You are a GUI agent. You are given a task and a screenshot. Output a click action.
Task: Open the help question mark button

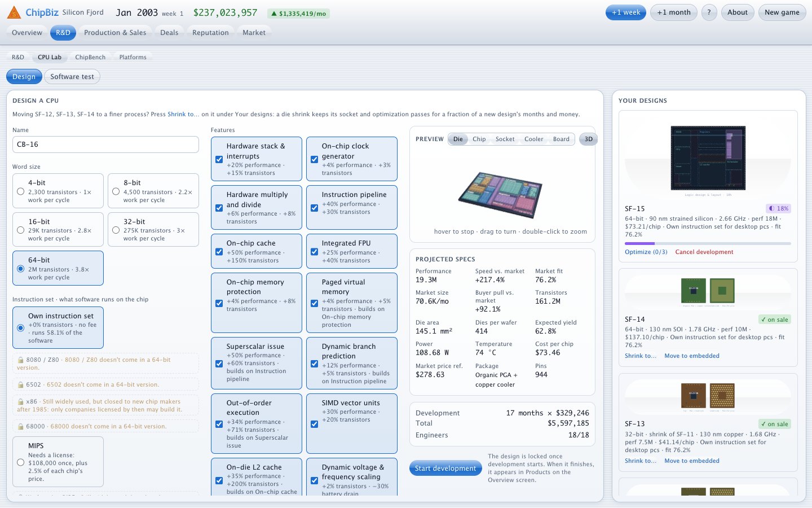tap(709, 12)
